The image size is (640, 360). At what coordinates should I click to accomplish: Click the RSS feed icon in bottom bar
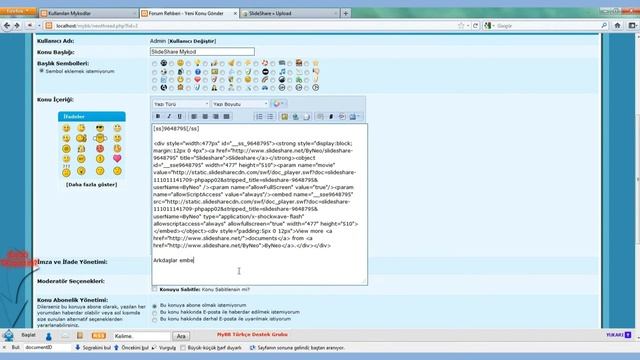pyautogui.click(x=98, y=336)
